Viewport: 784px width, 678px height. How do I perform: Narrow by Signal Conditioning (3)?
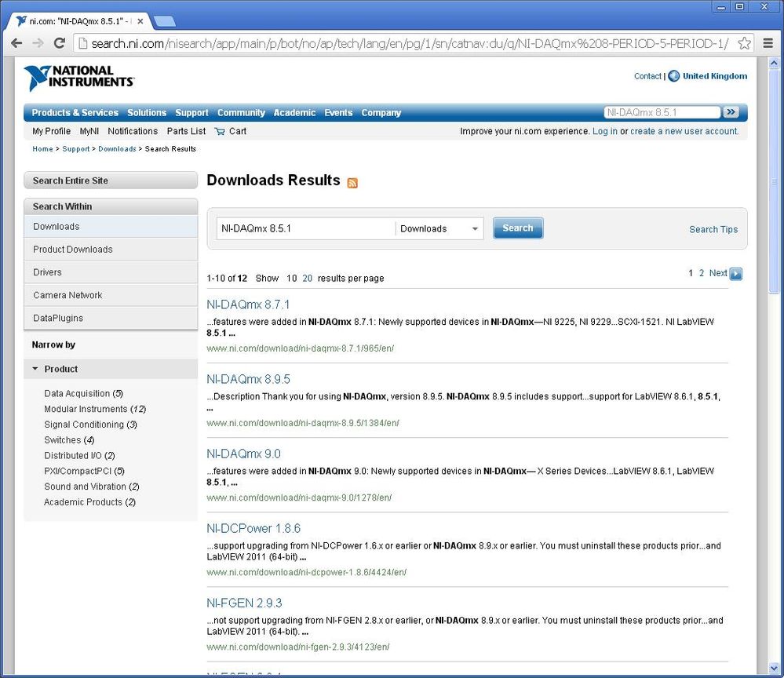(x=90, y=425)
